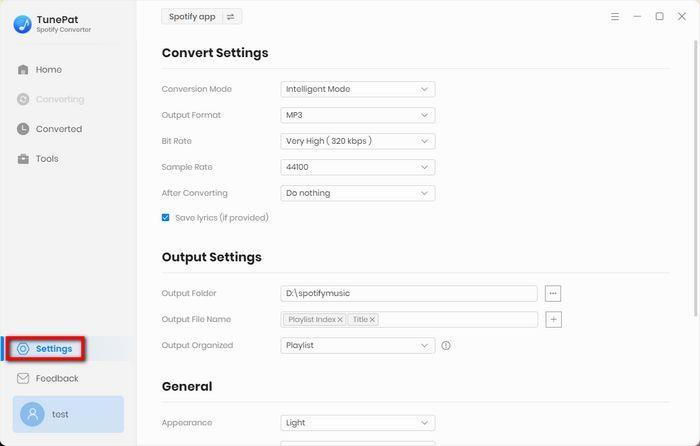Click the TunePat logo icon

[22, 24]
